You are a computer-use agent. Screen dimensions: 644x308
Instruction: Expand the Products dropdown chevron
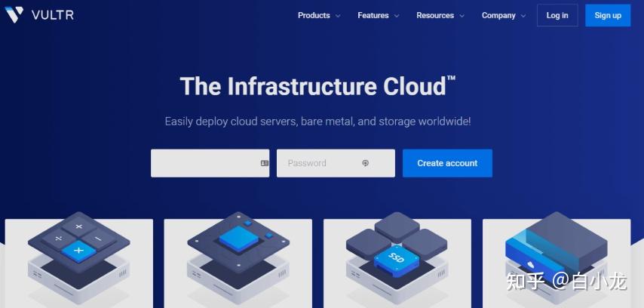338,16
